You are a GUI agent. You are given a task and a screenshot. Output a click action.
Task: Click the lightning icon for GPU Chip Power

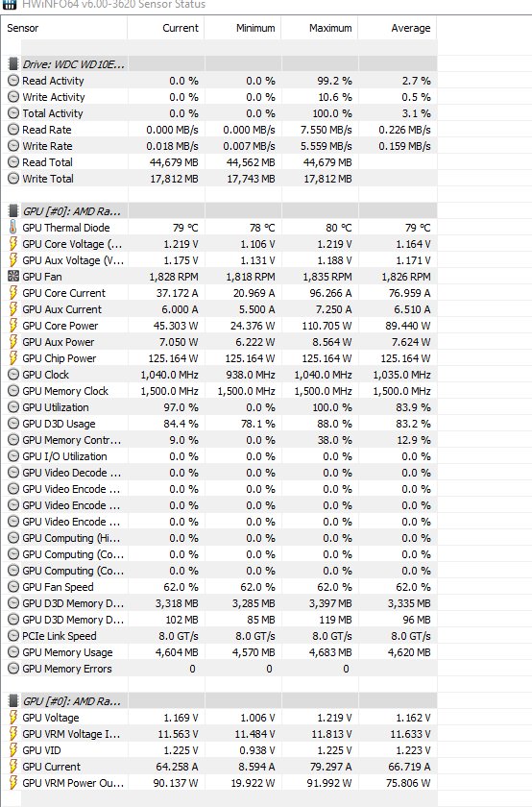[12, 358]
